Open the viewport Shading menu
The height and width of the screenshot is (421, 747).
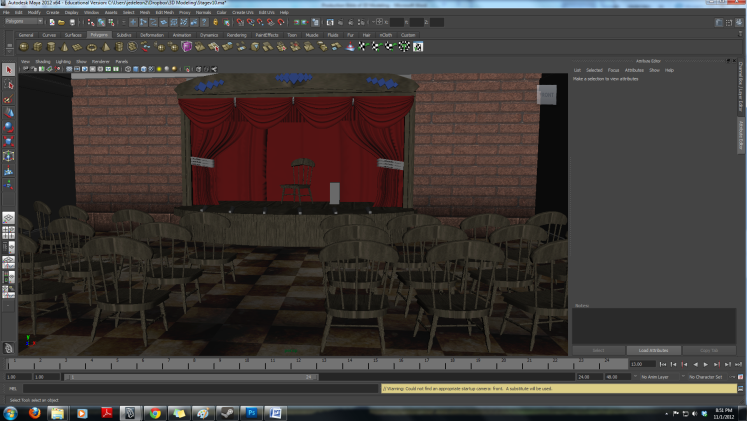point(43,61)
